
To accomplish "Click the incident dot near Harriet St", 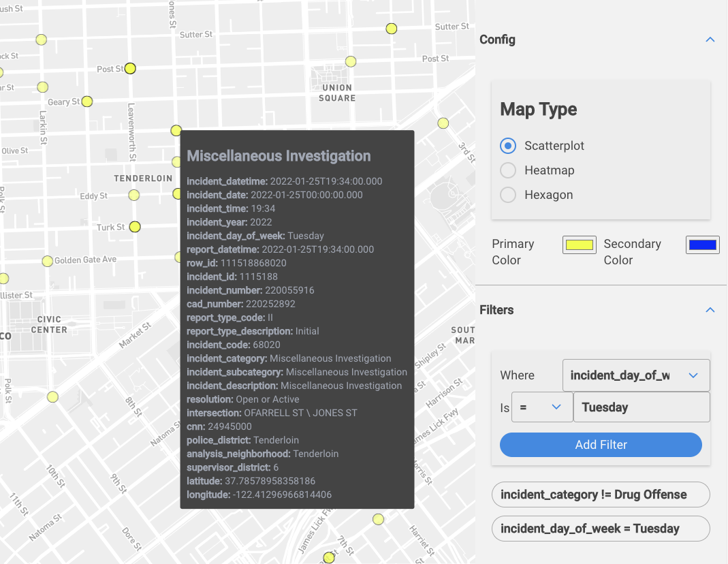I will coord(379,519).
